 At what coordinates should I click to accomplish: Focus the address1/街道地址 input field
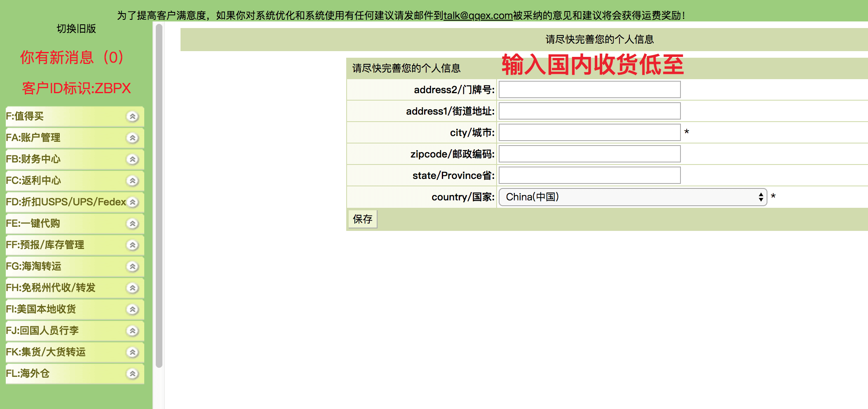pos(589,111)
